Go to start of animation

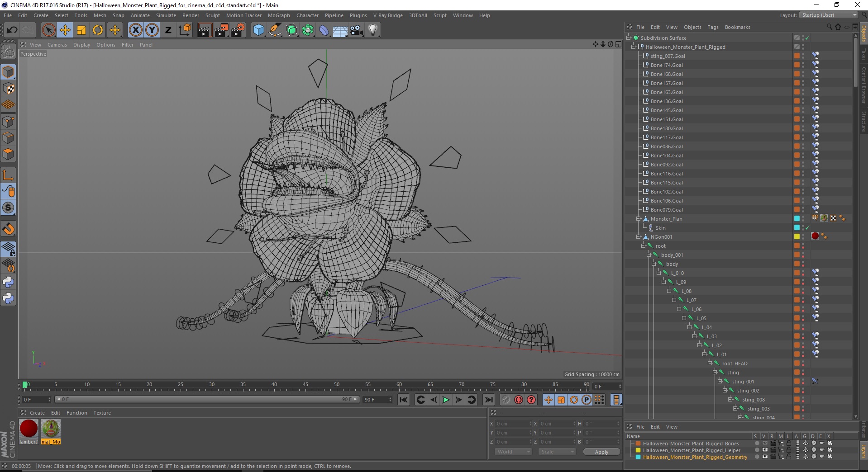pyautogui.click(x=404, y=400)
